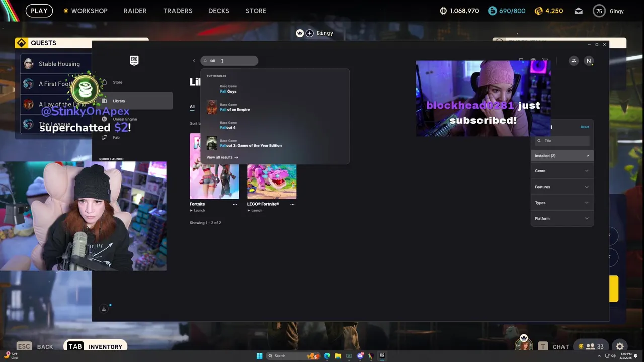Viewport: 644px width, 362px height.
Task: Show hidden system tray icons
Action: pyautogui.click(x=599, y=356)
